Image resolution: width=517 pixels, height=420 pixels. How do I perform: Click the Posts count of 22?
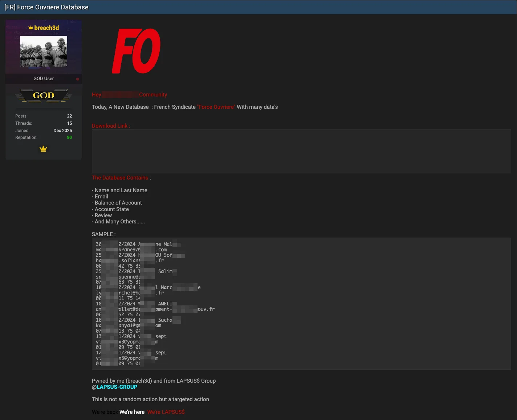click(69, 116)
